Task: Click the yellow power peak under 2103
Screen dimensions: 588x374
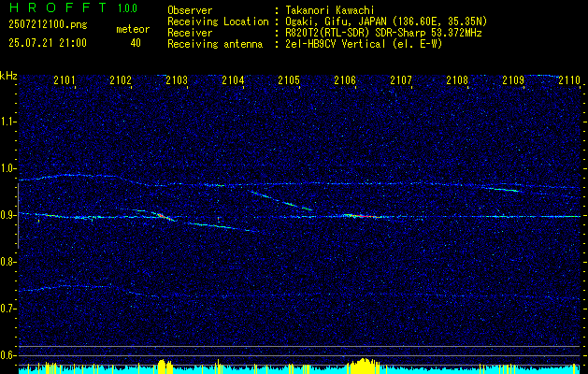Action: [x=165, y=367]
